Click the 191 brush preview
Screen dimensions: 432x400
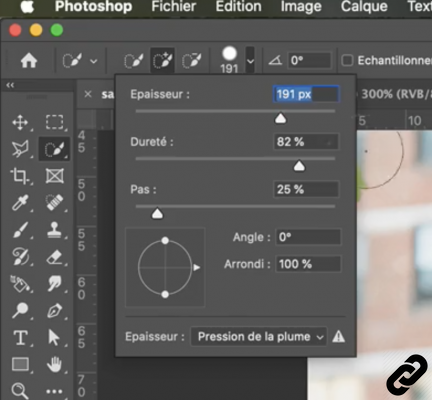pos(229,60)
